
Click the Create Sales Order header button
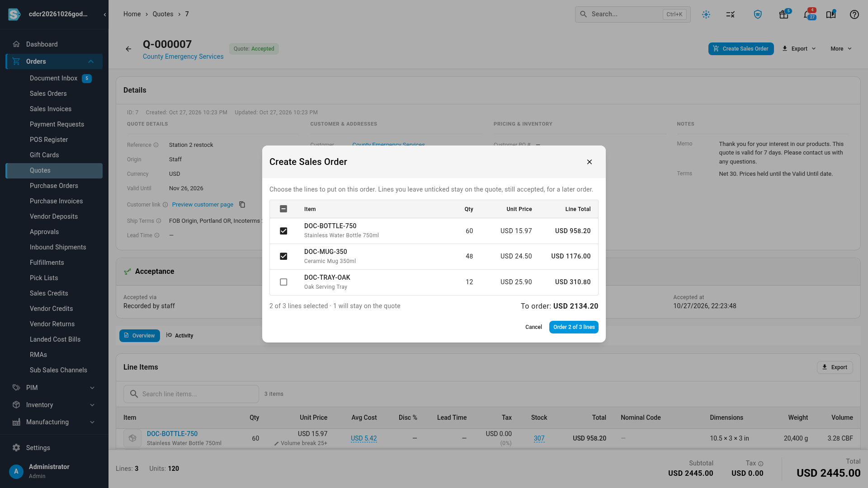(x=741, y=49)
